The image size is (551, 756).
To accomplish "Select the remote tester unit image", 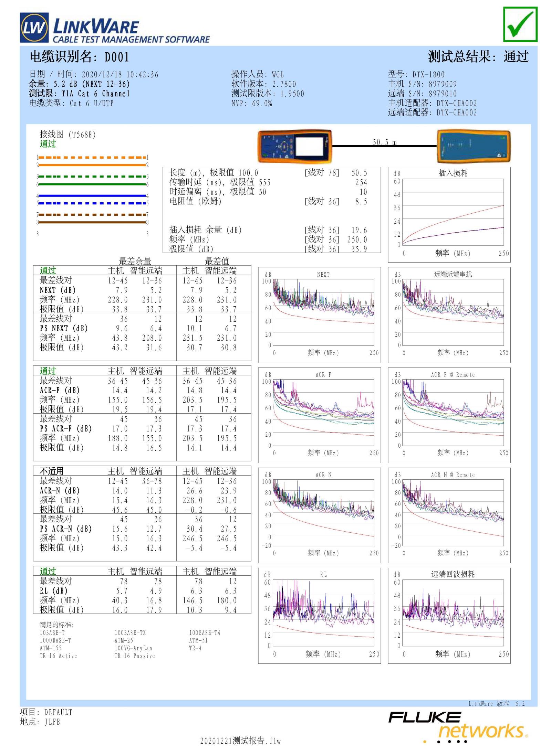I will point(474,145).
